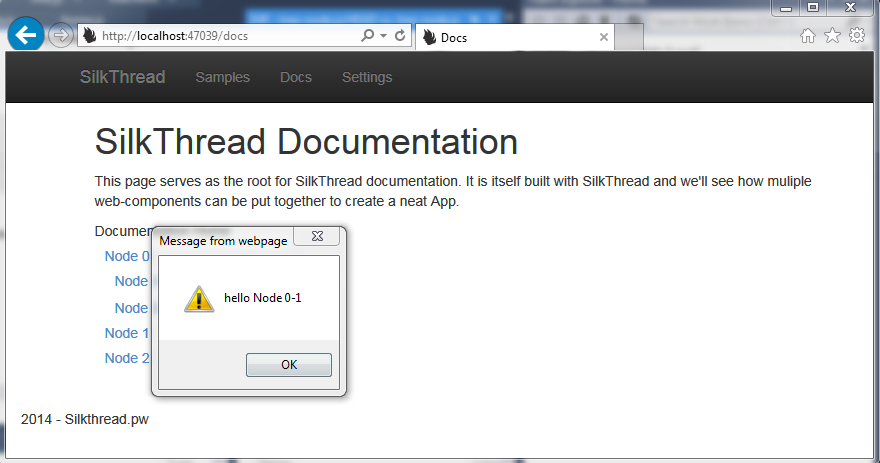Click the magnifier search icon in address bar
880x463 pixels.
[368, 36]
